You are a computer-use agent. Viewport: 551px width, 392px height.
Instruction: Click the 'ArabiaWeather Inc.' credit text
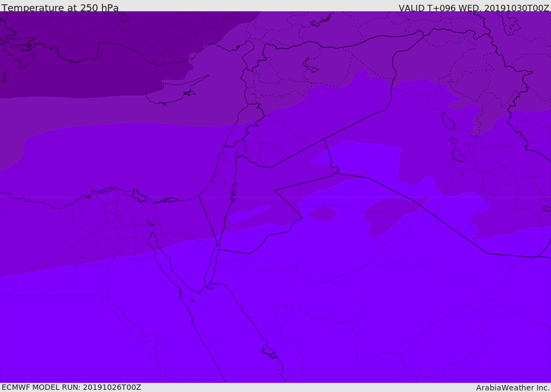[513, 388]
